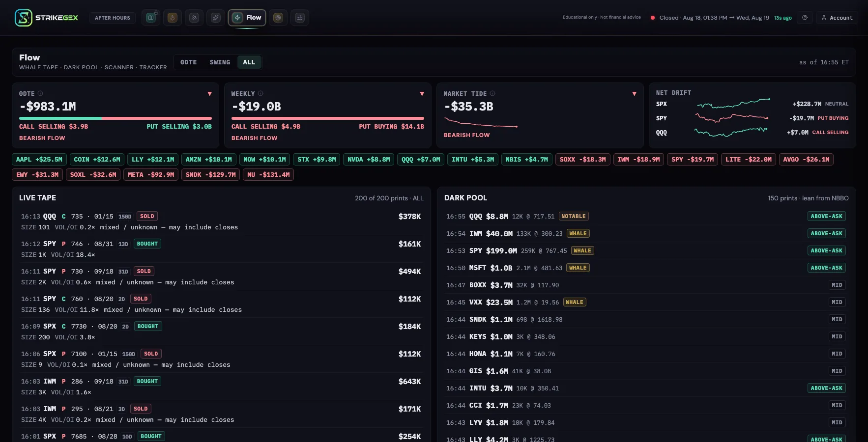Screen dimensions: 868x442
Task: Switch to the SWING flow filter
Action: (x=220, y=62)
